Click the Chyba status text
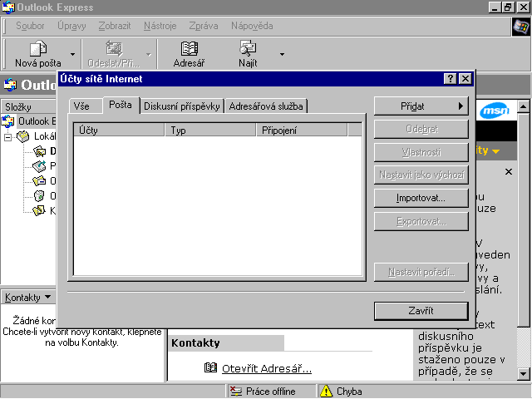Screen dimensions: 532x399 (349, 392)
